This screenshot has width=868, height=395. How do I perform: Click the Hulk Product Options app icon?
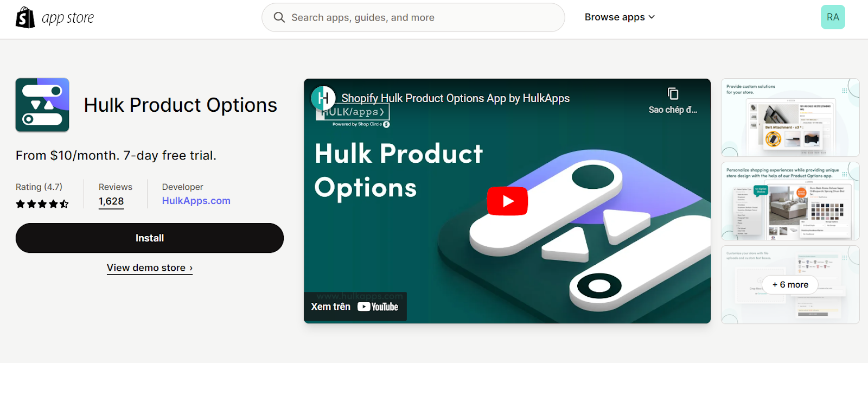coord(42,105)
